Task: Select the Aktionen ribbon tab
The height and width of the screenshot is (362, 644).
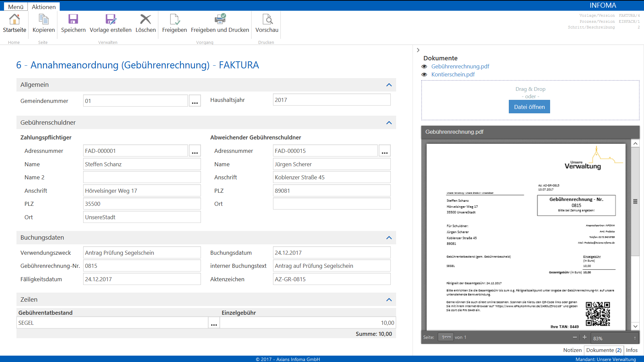Action: pos(44,7)
